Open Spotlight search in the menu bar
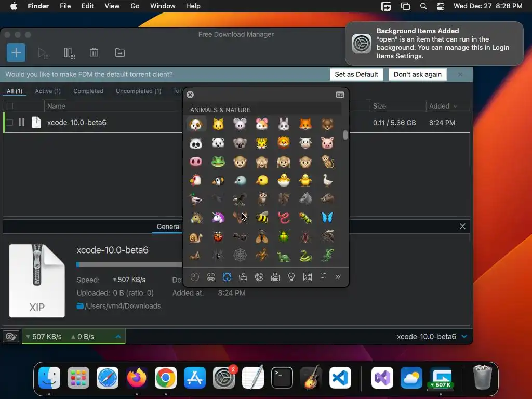This screenshot has width=532, height=399. [x=423, y=6]
